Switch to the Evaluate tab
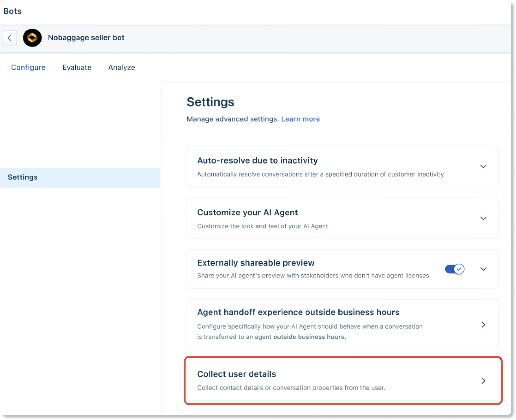This screenshot has height=420, width=516. 77,67
